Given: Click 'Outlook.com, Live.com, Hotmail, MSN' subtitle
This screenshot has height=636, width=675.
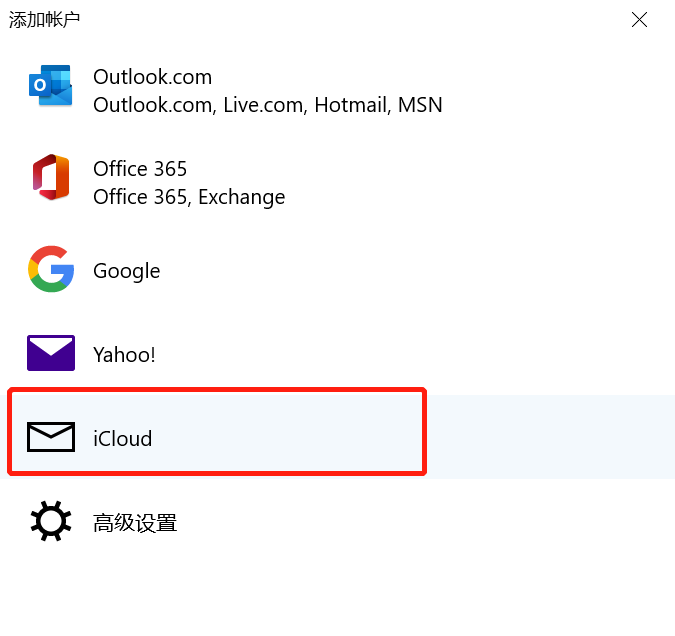Looking at the screenshot, I should click(x=268, y=105).
